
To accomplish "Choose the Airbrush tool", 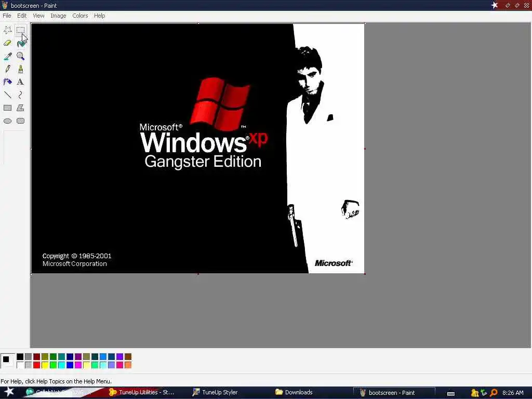I will pos(7,82).
